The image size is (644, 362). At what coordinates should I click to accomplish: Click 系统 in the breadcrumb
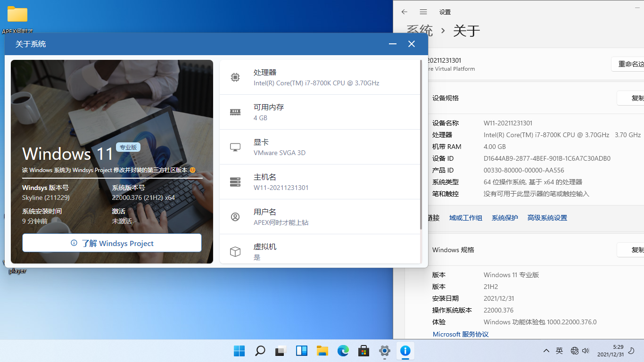(x=419, y=31)
